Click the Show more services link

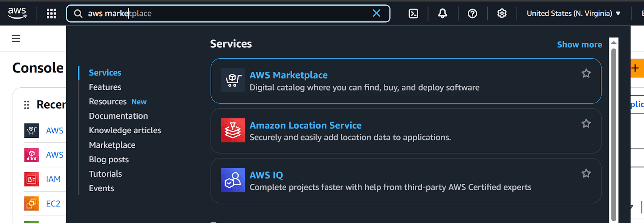point(579,45)
